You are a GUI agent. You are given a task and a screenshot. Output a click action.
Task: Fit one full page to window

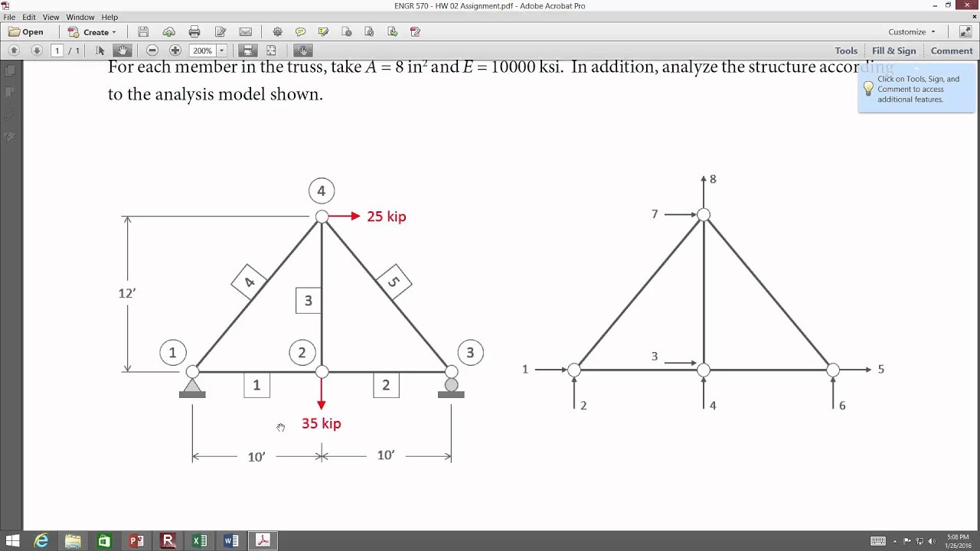[271, 51]
